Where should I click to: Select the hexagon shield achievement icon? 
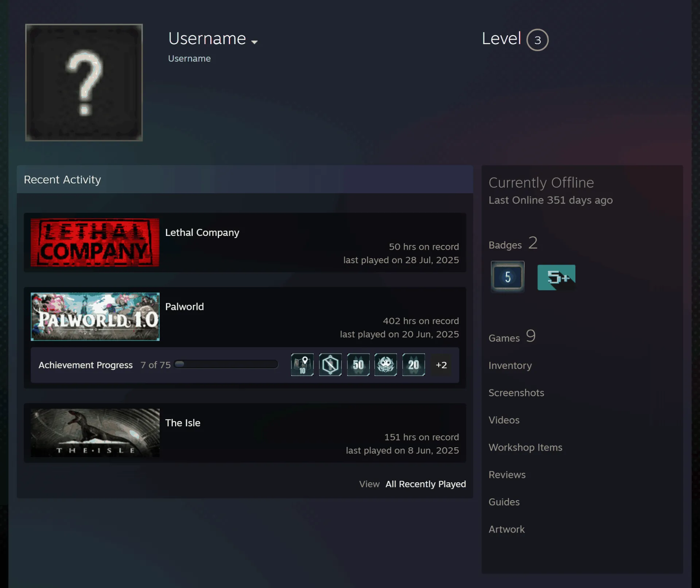pos(330,365)
